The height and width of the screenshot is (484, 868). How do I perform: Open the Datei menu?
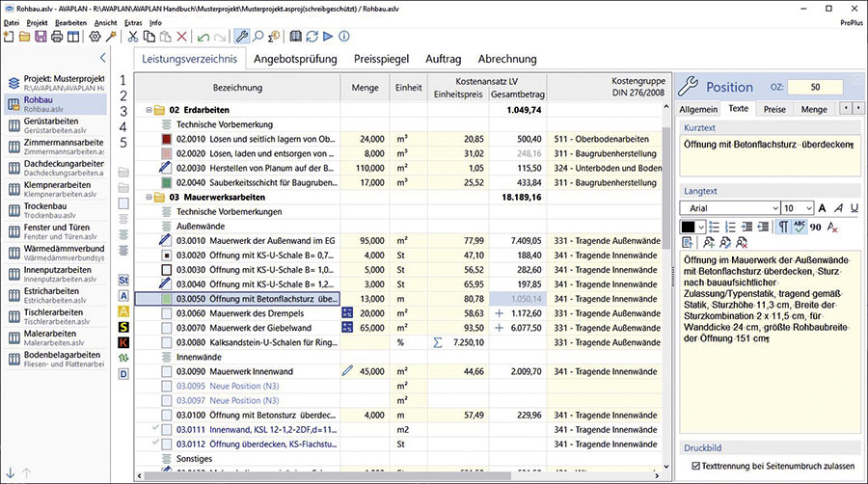11,23
